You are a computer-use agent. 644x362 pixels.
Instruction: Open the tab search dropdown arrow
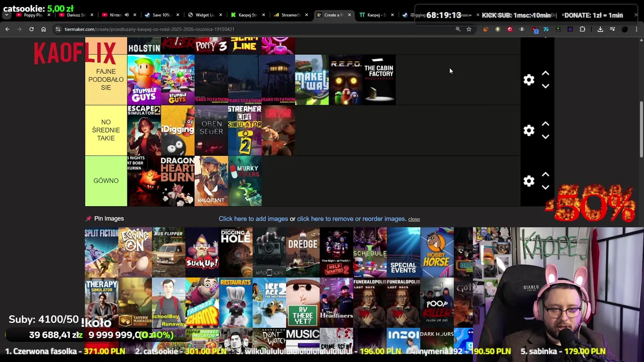click(6, 15)
